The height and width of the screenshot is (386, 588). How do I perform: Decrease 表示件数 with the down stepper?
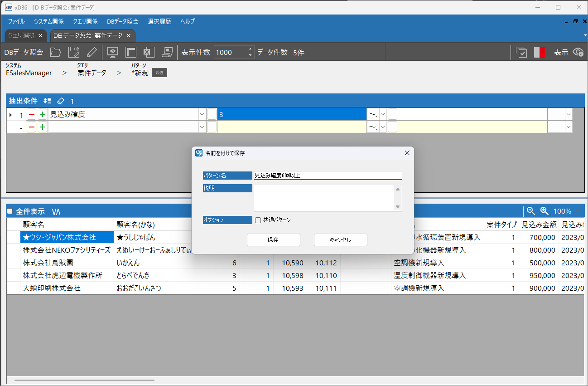[x=250, y=55]
